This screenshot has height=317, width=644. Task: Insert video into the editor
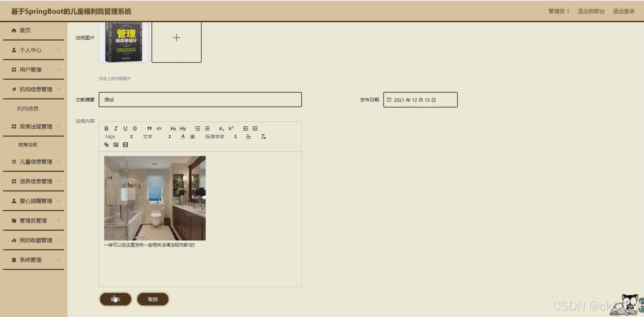125,145
